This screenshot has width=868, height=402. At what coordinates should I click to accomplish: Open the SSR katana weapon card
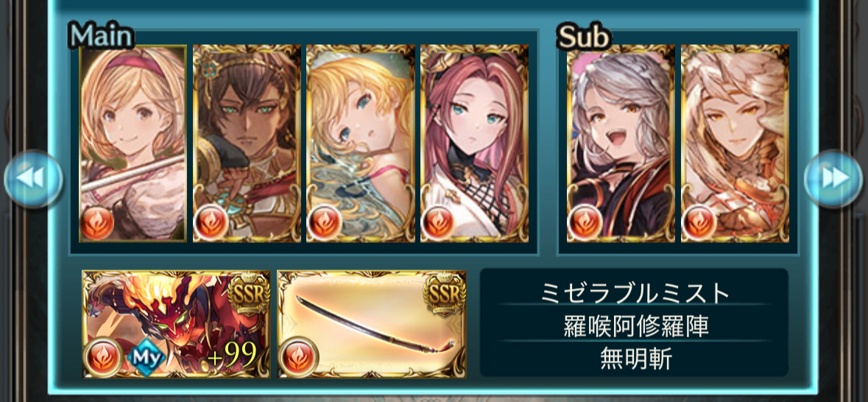click(x=372, y=325)
